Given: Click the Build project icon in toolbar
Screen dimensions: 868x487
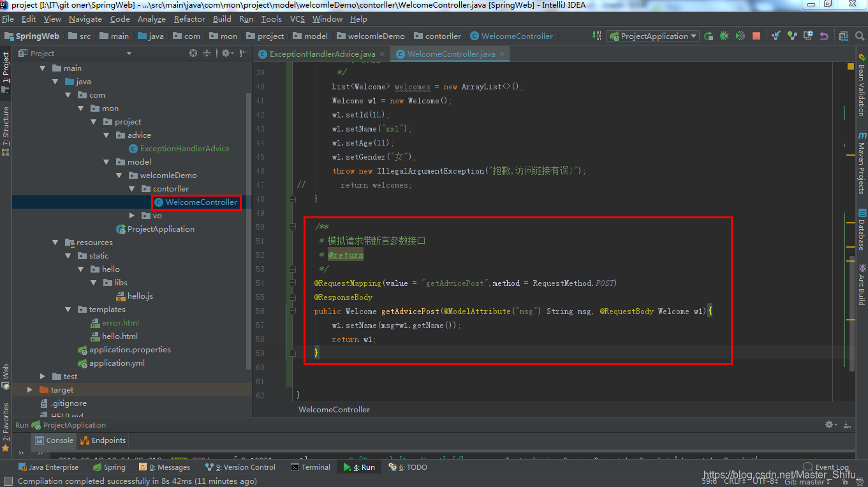Looking at the screenshot, I should tap(596, 36).
